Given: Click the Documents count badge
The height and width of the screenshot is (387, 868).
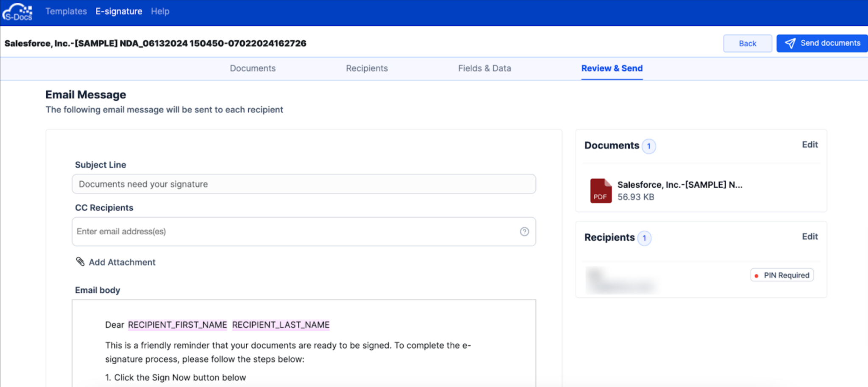Looking at the screenshot, I should (649, 146).
